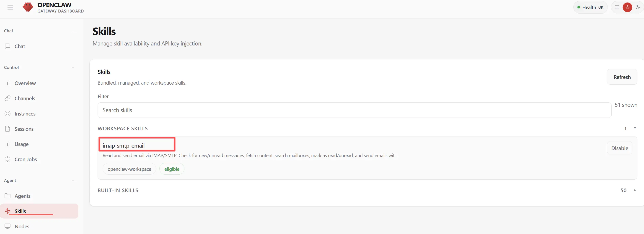Open the Sessions page
Screen dimensions: 644x234
24,129
